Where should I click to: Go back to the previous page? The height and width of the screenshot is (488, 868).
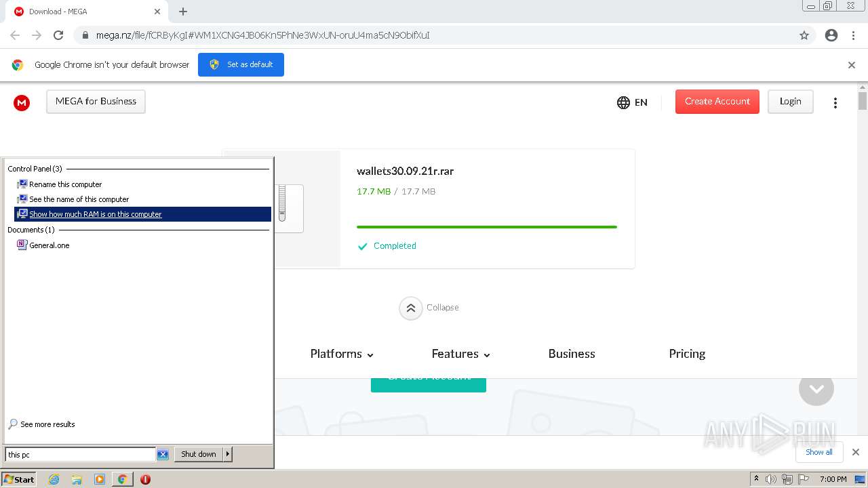pos(15,35)
